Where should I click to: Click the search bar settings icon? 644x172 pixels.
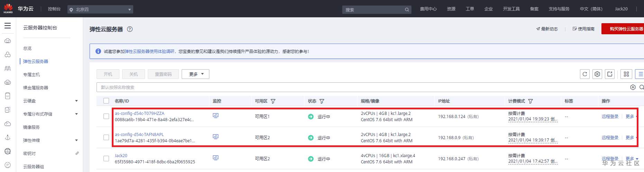click(633, 87)
